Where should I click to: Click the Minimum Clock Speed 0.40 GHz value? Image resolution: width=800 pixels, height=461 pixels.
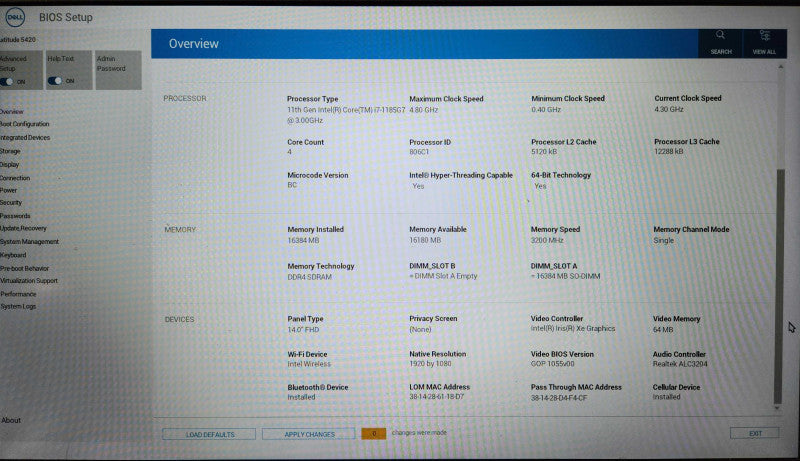point(546,110)
